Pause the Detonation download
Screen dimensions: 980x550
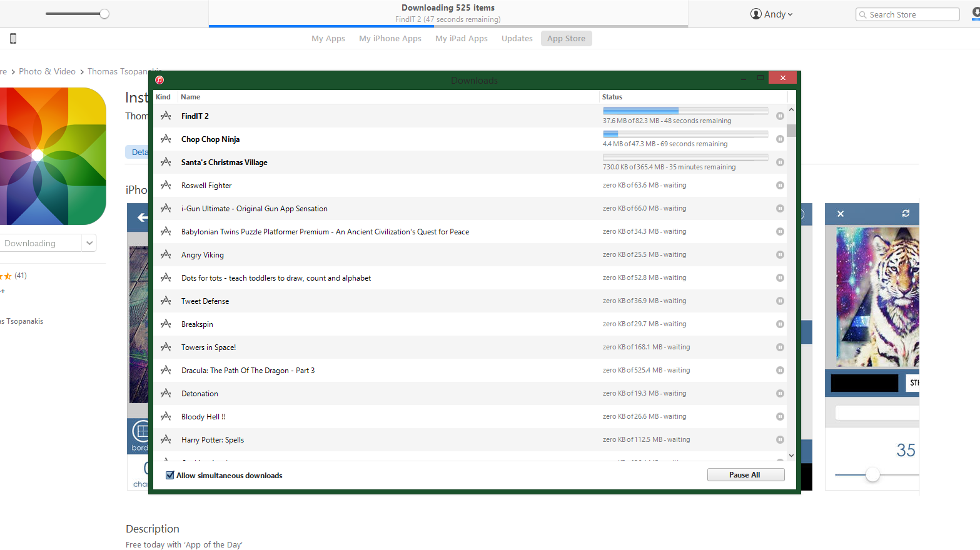(x=780, y=393)
